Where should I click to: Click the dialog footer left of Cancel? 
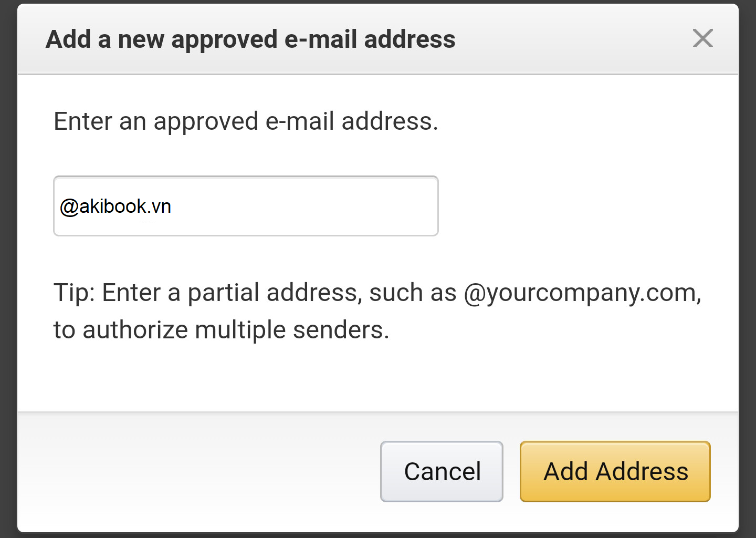199,471
